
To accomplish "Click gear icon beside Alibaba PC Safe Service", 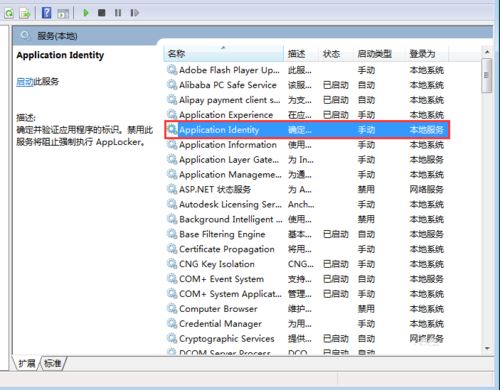I will 172,85.
